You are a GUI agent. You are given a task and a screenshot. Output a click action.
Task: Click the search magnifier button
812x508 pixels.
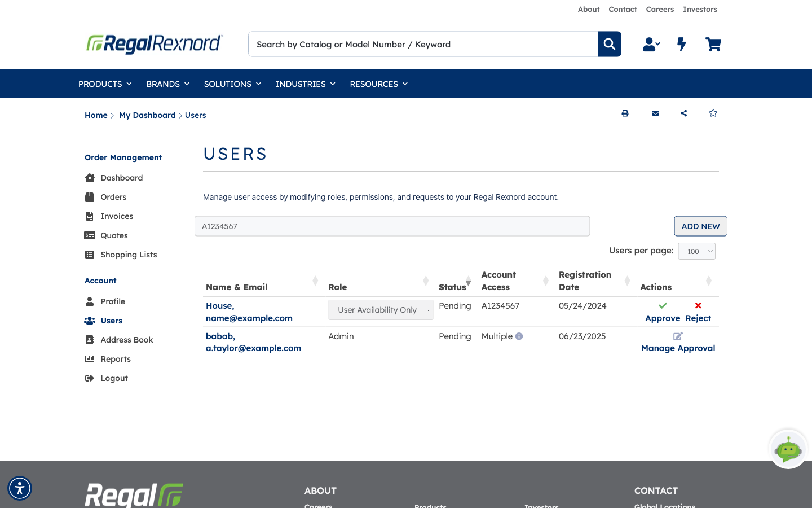click(609, 44)
